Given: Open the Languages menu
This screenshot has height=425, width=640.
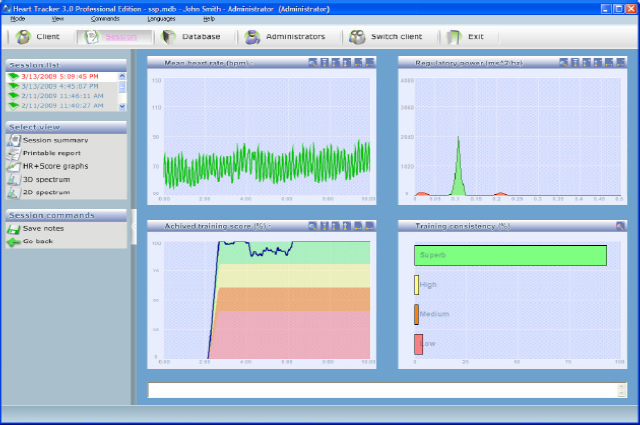Looking at the screenshot, I should click(x=160, y=19).
